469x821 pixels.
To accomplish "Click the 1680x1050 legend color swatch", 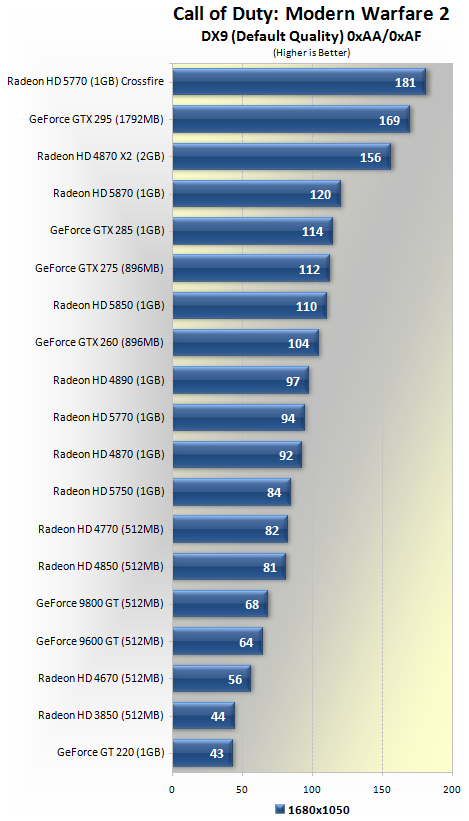I will point(280,809).
